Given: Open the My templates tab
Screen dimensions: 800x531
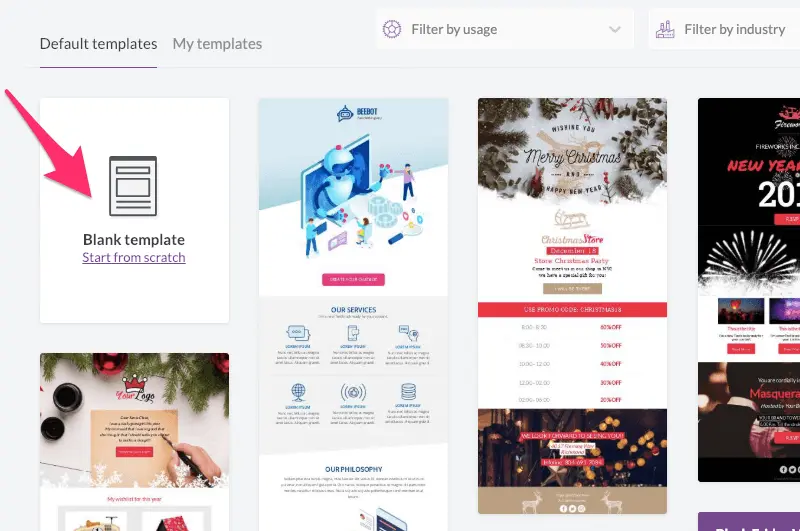Looking at the screenshot, I should coord(217,44).
